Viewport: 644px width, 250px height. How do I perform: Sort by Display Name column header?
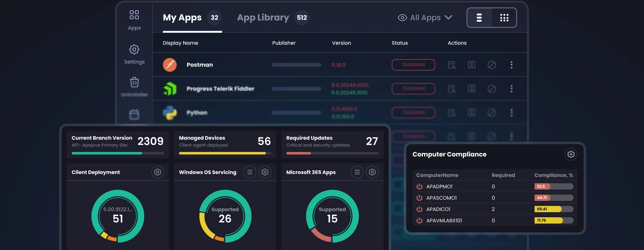pyautogui.click(x=180, y=43)
